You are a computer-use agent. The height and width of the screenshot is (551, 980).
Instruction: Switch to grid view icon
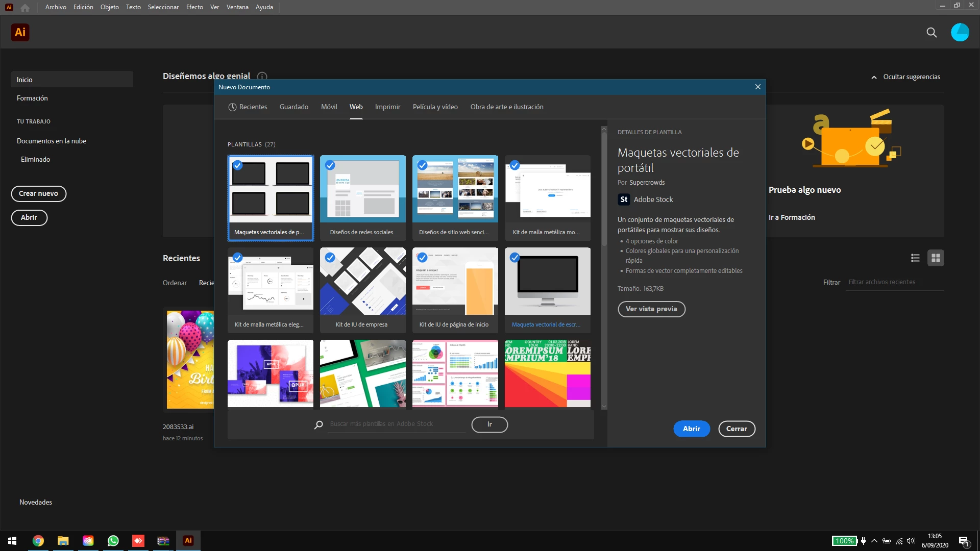(936, 258)
